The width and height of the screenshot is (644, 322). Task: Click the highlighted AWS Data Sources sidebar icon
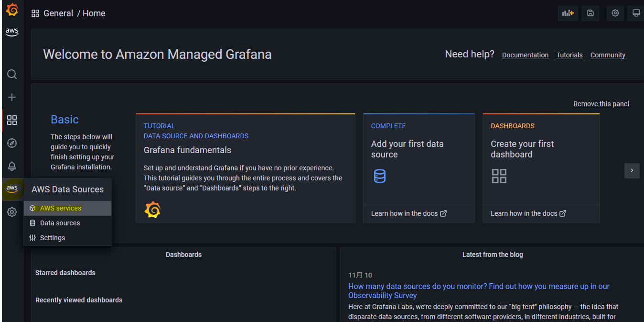point(12,189)
